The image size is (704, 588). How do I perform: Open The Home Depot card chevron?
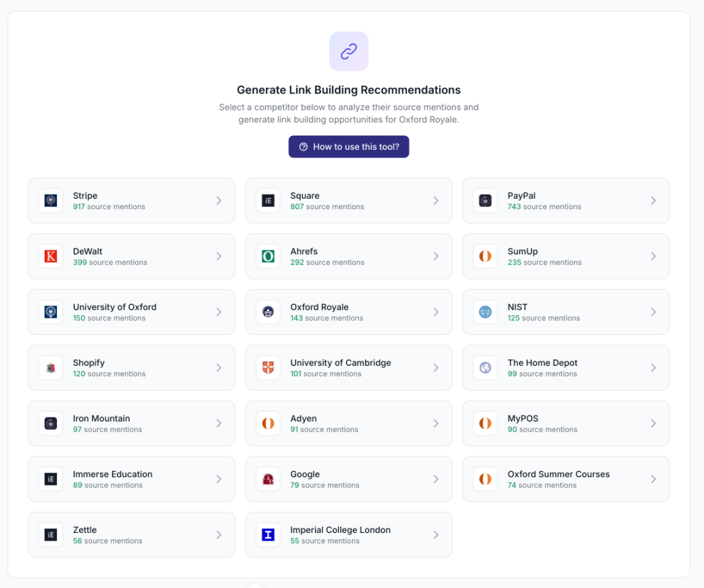653,367
